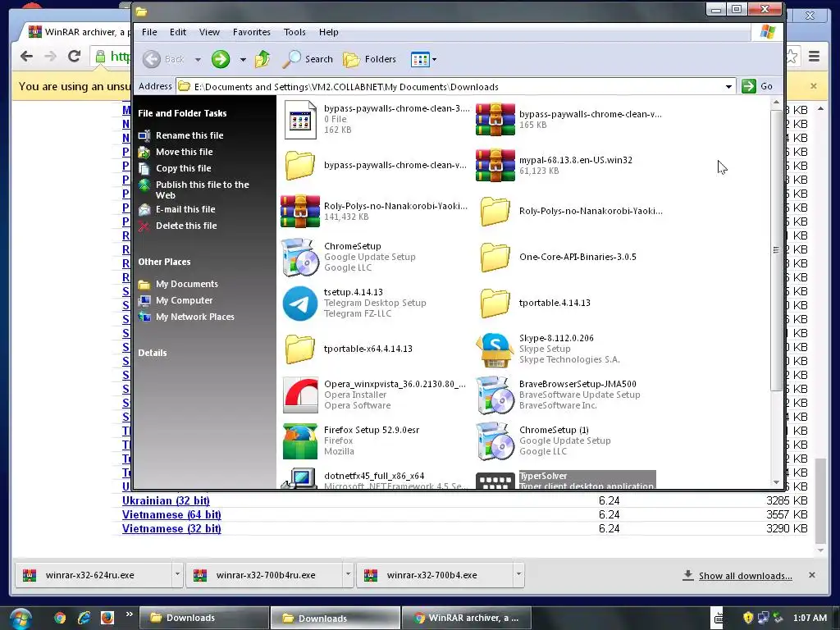
Task: Click Show all downloads link in Chrome
Action: pos(745,576)
